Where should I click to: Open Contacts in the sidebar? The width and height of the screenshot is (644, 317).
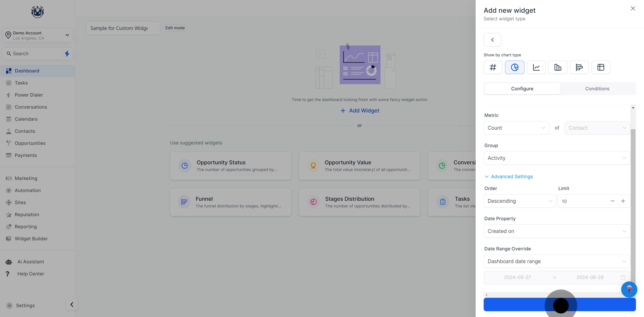tap(38, 131)
